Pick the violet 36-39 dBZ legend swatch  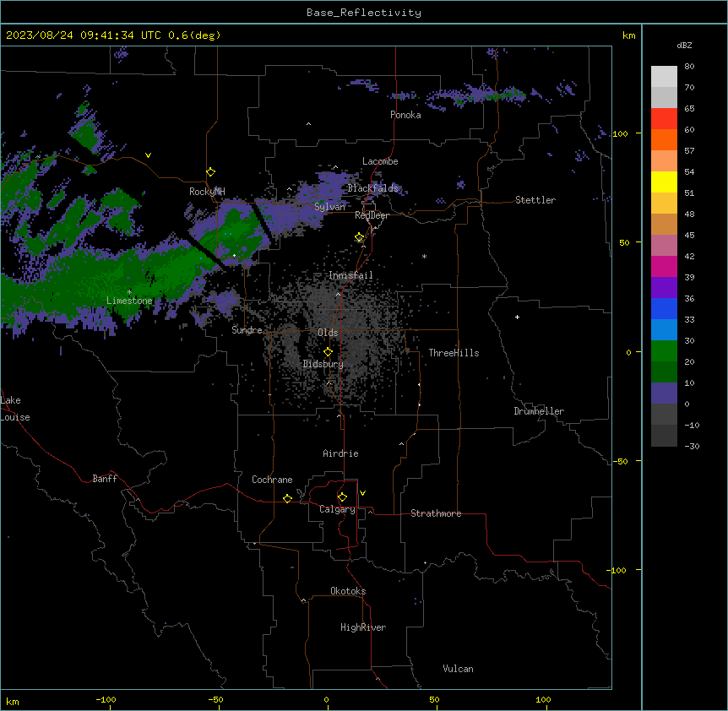click(x=664, y=288)
